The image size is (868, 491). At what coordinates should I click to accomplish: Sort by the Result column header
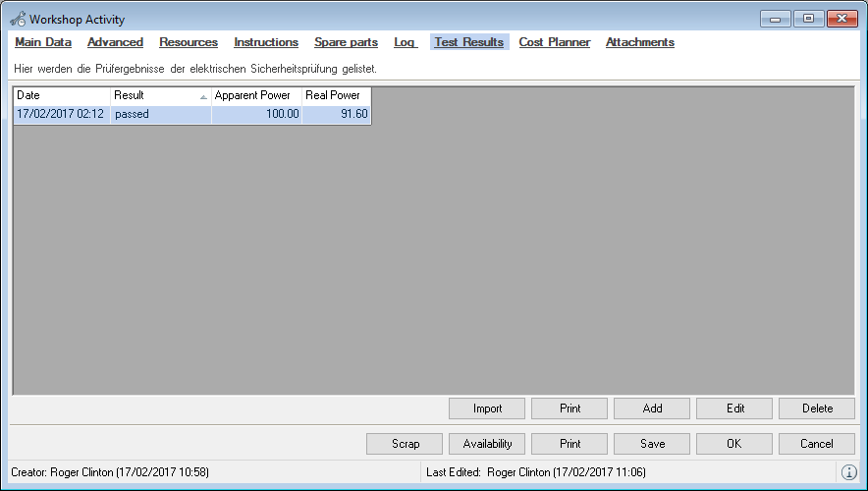pyautogui.click(x=161, y=96)
